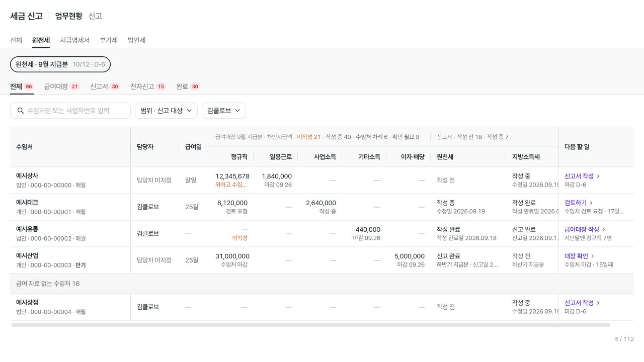
Task: Click the 8,120,000 정규직 amount
Action: [232, 203]
